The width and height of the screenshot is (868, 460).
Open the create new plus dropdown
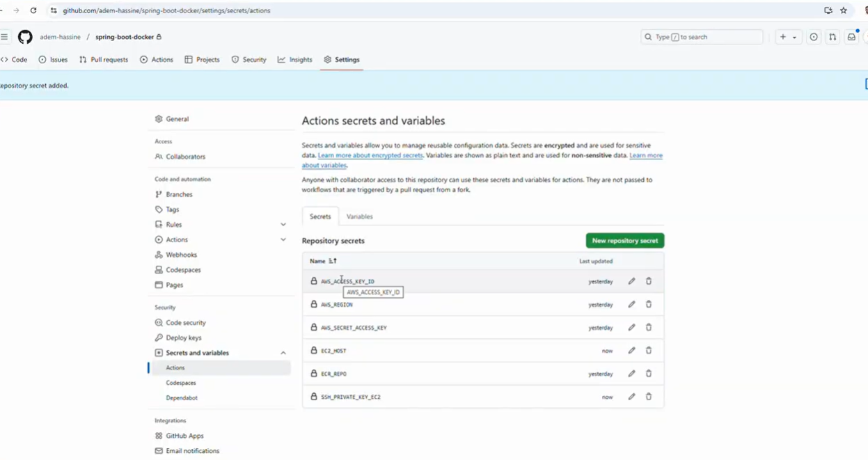788,37
